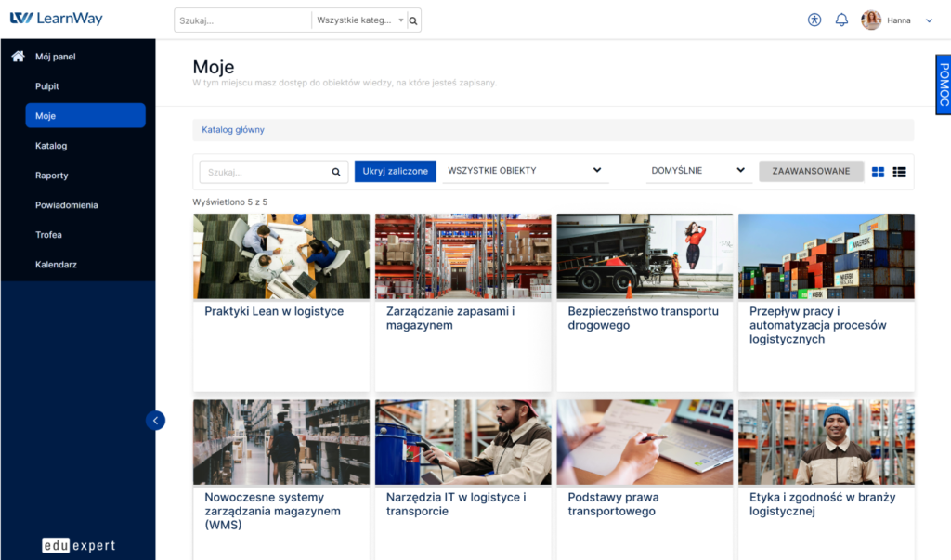Click the home icon beside Mój panel

pyautogui.click(x=18, y=57)
